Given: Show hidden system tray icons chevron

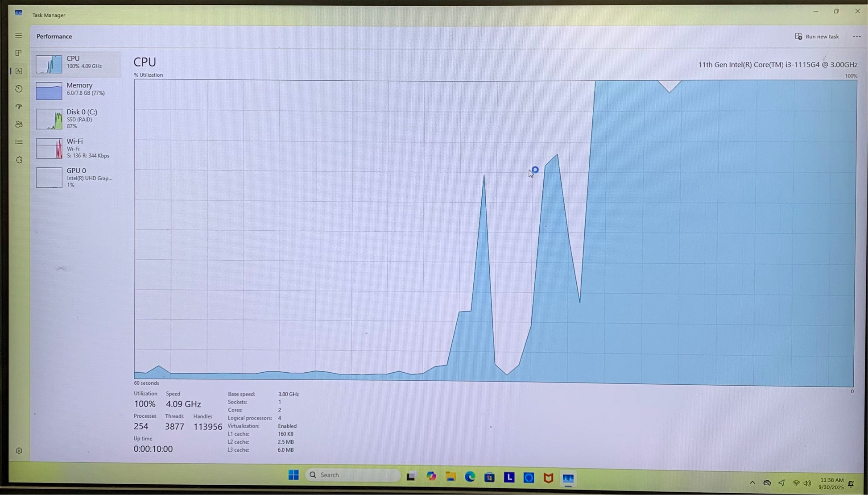Looking at the screenshot, I should (752, 483).
